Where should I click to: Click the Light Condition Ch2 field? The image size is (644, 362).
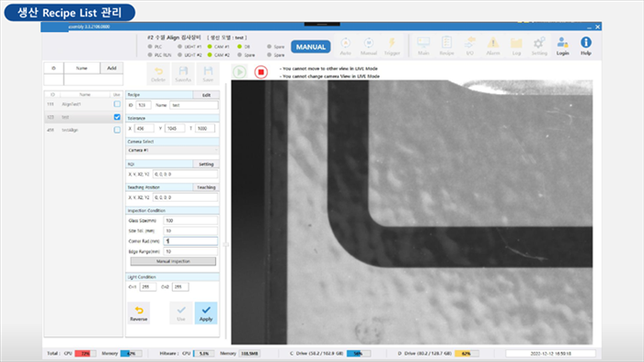pyautogui.click(x=180, y=286)
